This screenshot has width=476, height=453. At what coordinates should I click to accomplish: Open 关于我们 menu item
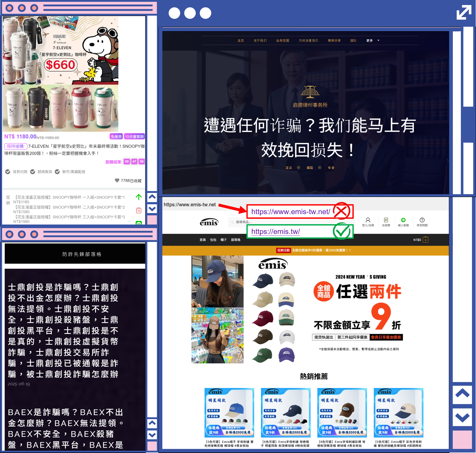(260, 40)
